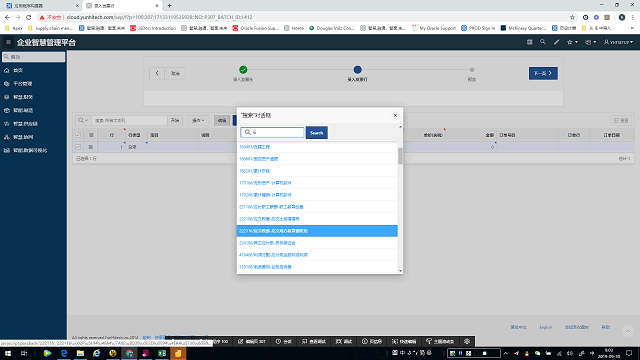Toggle the select-all checkbox in grid header

pyautogui.click(x=78, y=135)
